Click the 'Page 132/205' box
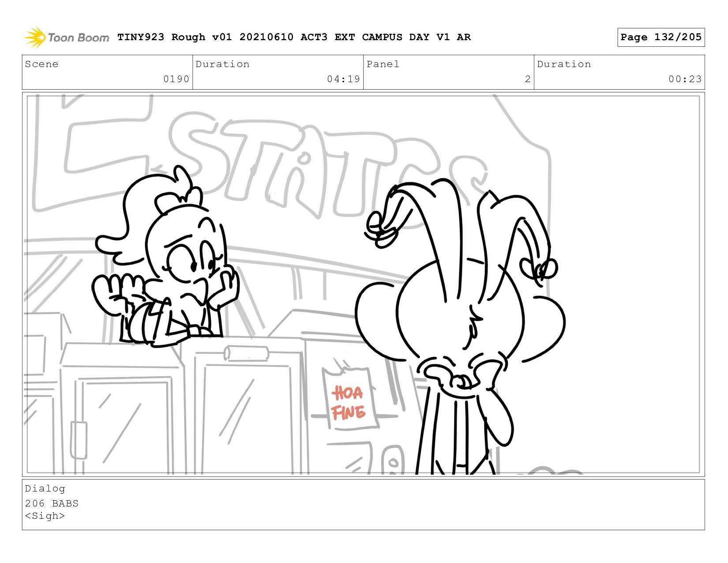The height and width of the screenshot is (563, 728). click(x=661, y=37)
